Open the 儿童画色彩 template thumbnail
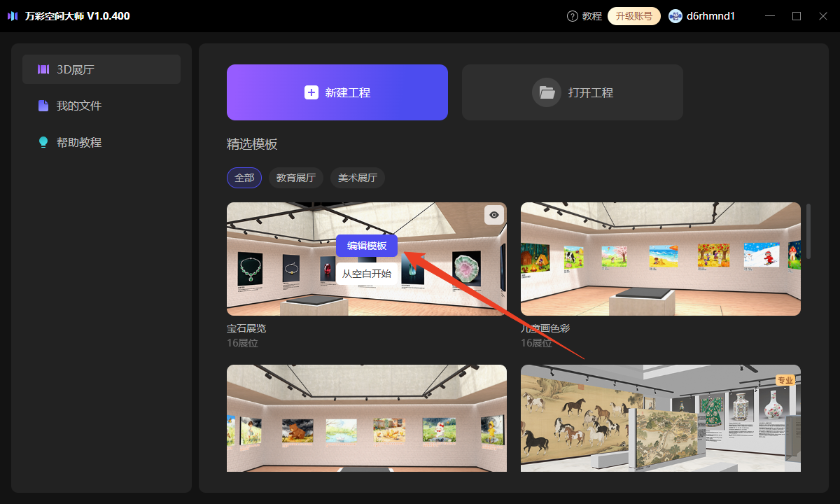840x504 pixels. pyautogui.click(x=660, y=258)
